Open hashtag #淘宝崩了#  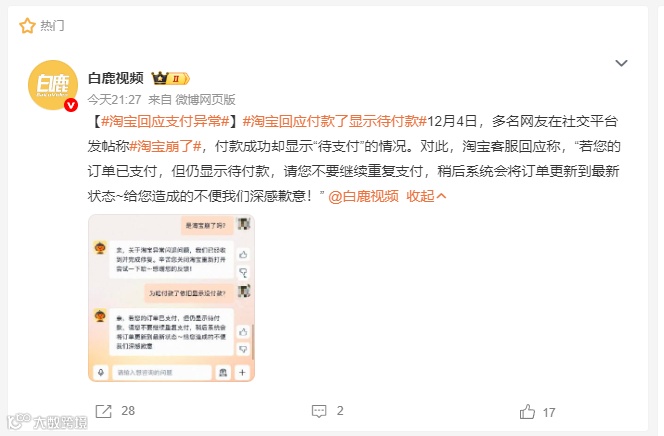point(165,146)
